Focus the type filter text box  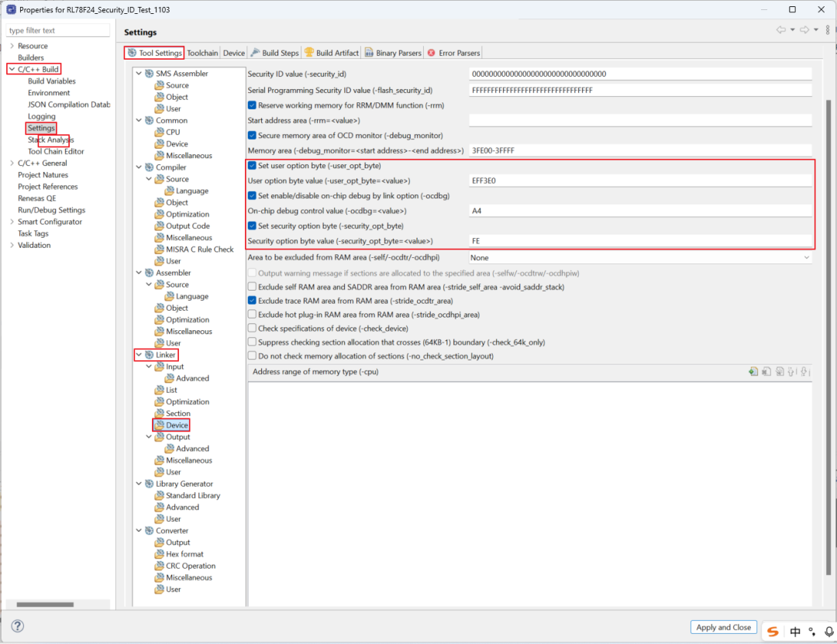tap(57, 30)
